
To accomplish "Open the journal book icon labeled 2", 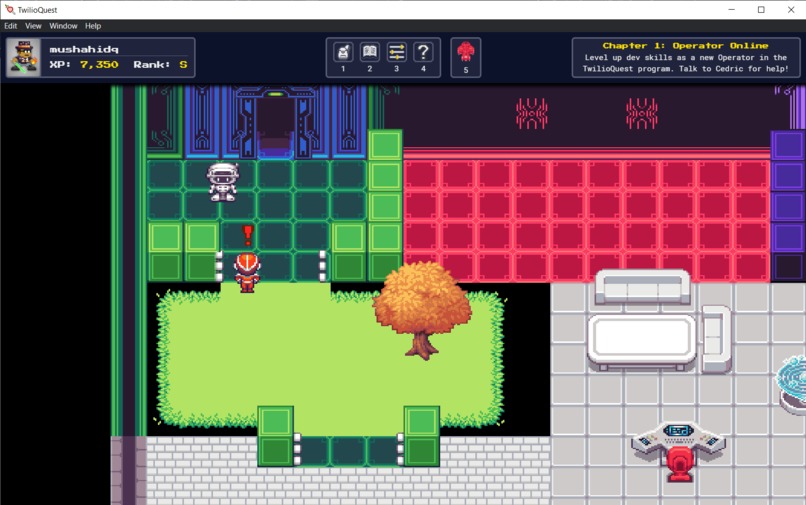I will [x=370, y=52].
